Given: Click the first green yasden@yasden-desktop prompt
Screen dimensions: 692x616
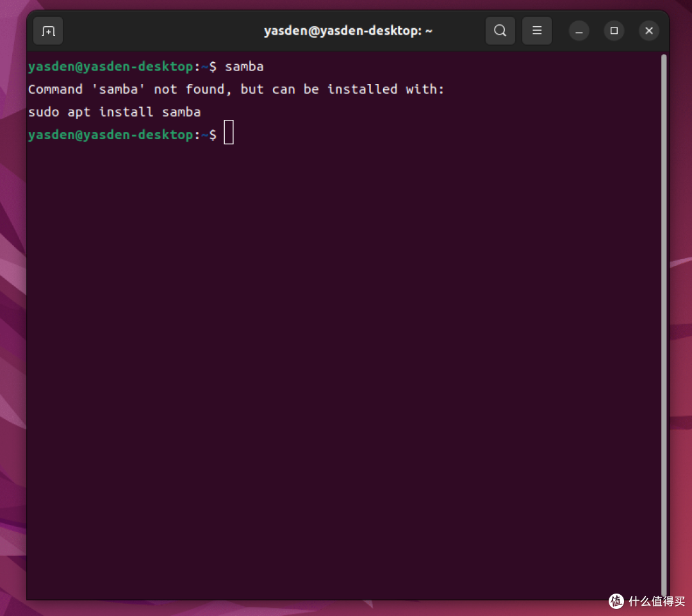Looking at the screenshot, I should [110, 67].
